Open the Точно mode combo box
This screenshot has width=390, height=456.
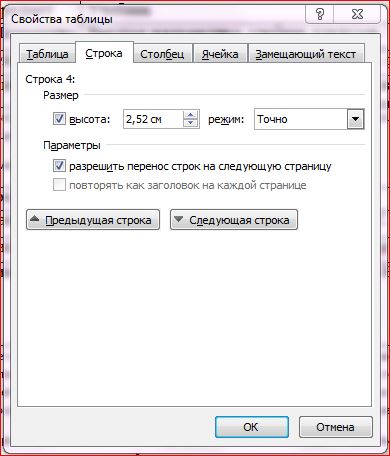pos(309,119)
